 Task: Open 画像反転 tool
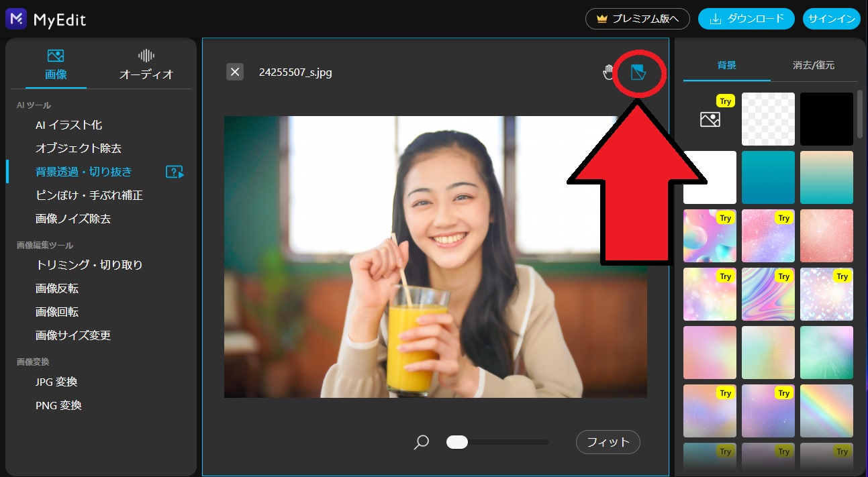[57, 288]
